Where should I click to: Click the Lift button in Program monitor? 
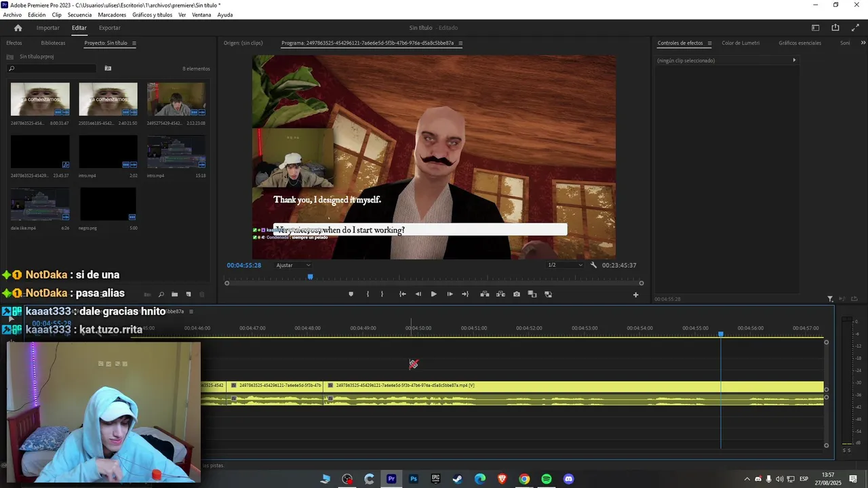[x=484, y=294]
